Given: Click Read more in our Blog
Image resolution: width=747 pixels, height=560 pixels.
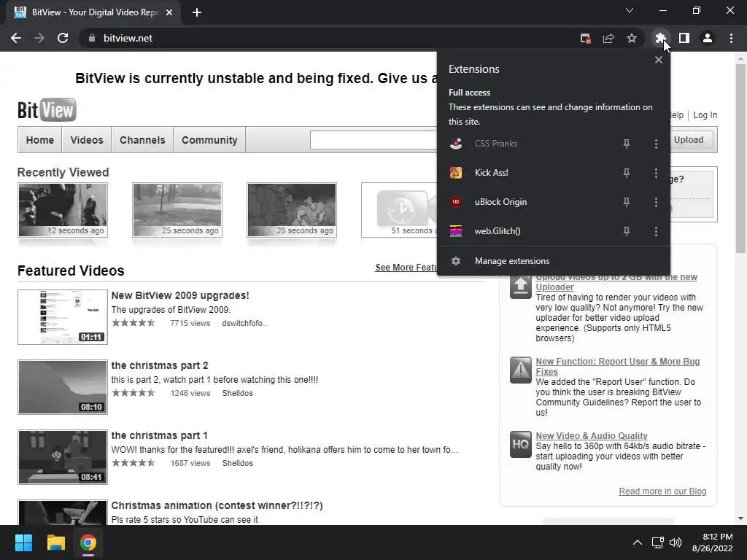Looking at the screenshot, I should (x=662, y=491).
